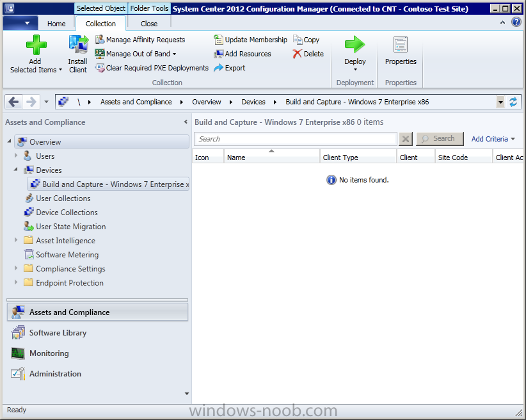This screenshot has width=526, height=420.
Task: Click the green Add Selected Items plus icon
Action: point(36,45)
